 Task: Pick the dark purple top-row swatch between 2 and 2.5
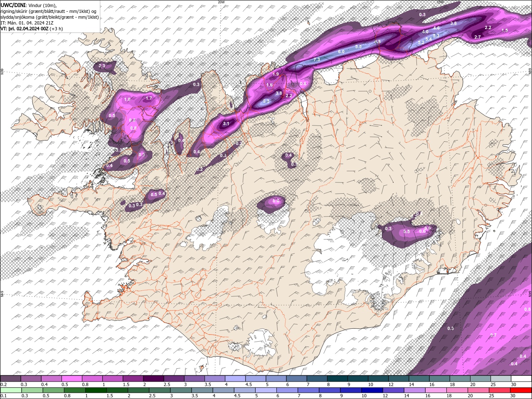tap(153, 379)
